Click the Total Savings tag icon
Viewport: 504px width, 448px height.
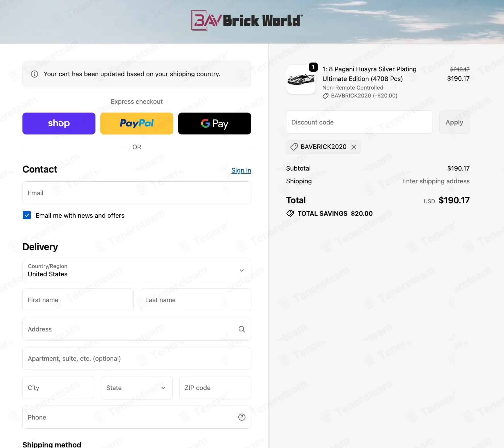(290, 213)
